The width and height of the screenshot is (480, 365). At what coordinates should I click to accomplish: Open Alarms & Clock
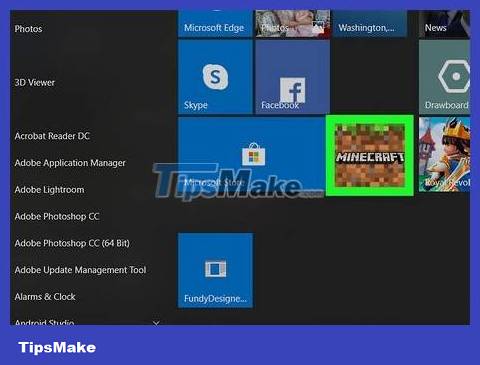click(45, 297)
